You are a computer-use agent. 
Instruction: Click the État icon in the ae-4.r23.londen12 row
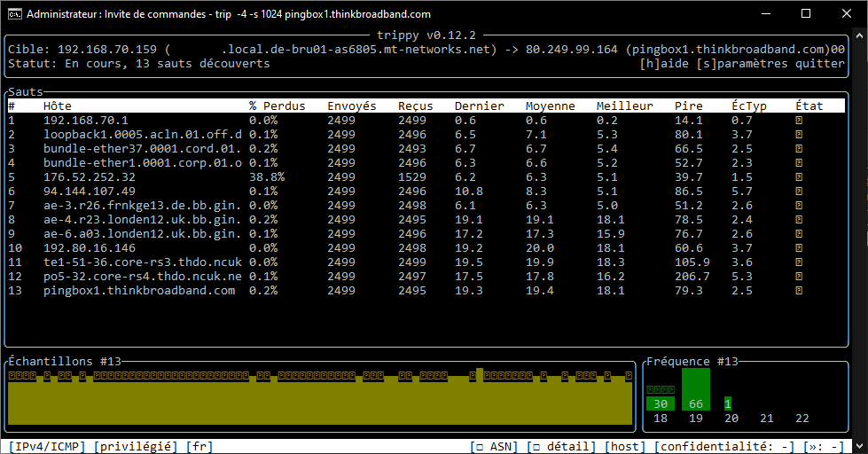(x=799, y=220)
